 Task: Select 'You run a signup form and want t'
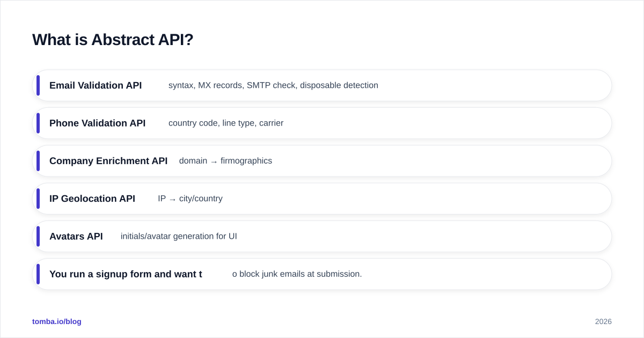tap(126, 274)
